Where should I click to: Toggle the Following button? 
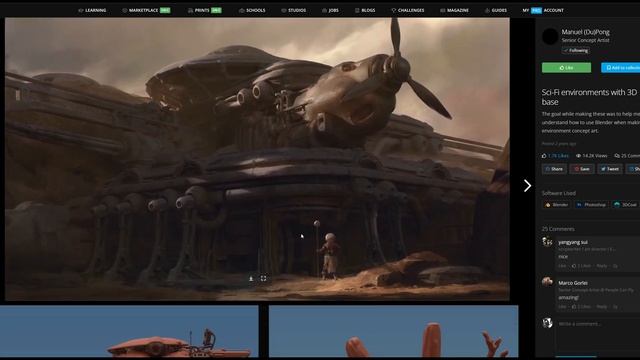click(x=576, y=51)
